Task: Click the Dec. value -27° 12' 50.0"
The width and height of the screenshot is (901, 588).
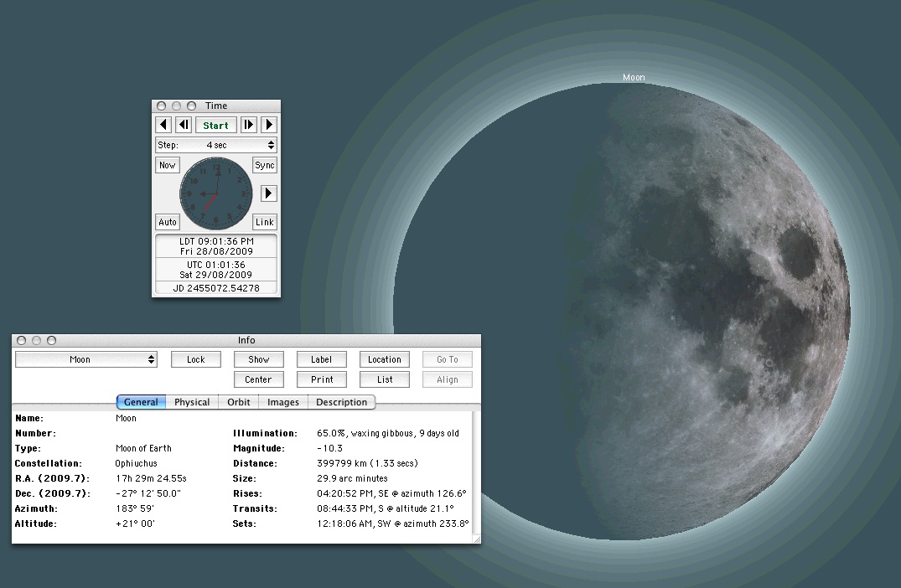Action: tap(148, 493)
